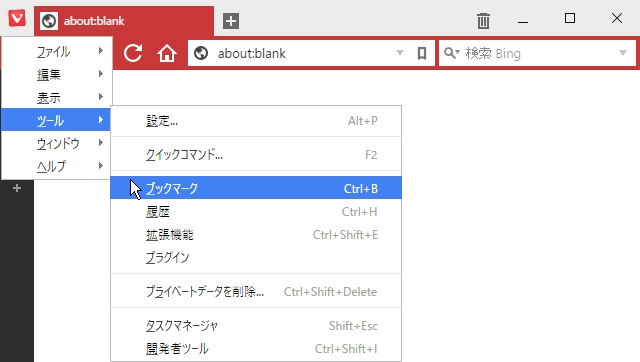
Task: Reload the page with the refresh icon
Action: [x=133, y=53]
